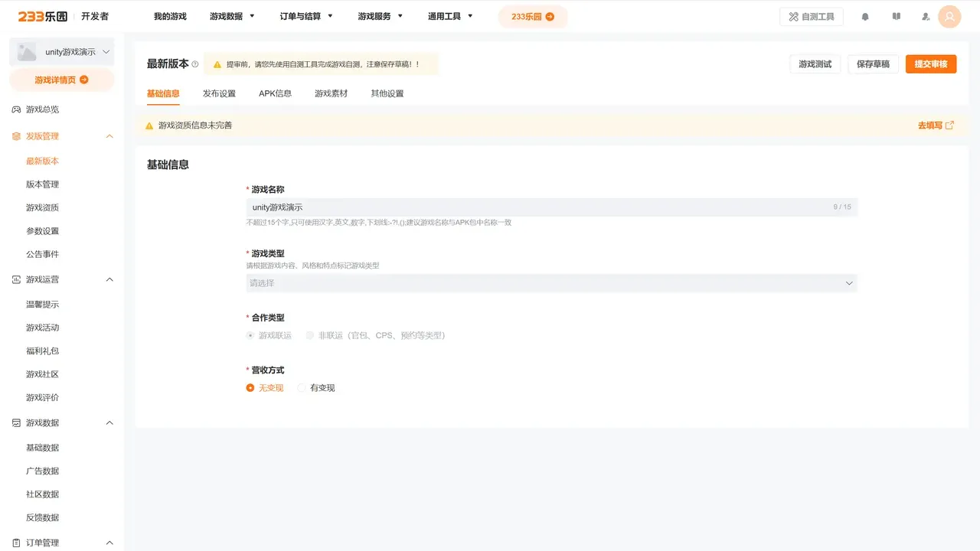This screenshot has height=551, width=980.
Task: Open the documentation book icon
Action: tap(897, 17)
